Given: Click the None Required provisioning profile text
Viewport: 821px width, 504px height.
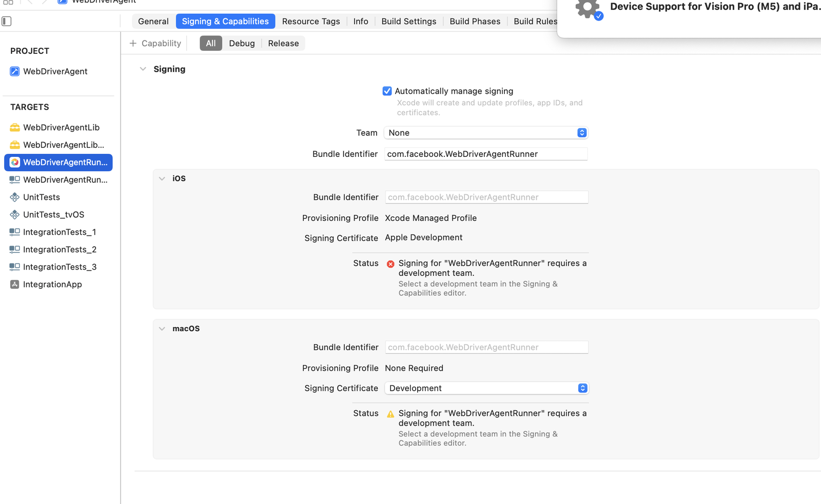Looking at the screenshot, I should coord(414,368).
